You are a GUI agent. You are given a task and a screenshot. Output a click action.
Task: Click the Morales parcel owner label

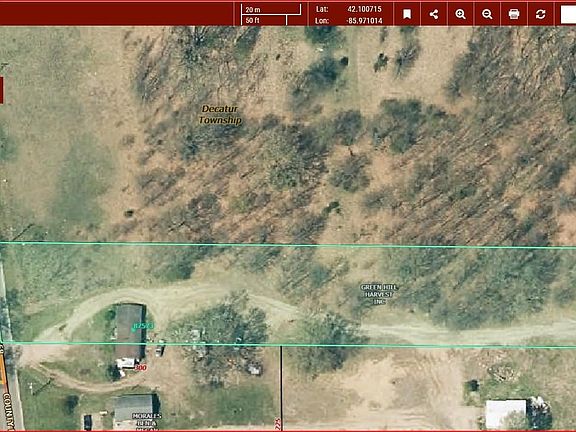(x=147, y=422)
